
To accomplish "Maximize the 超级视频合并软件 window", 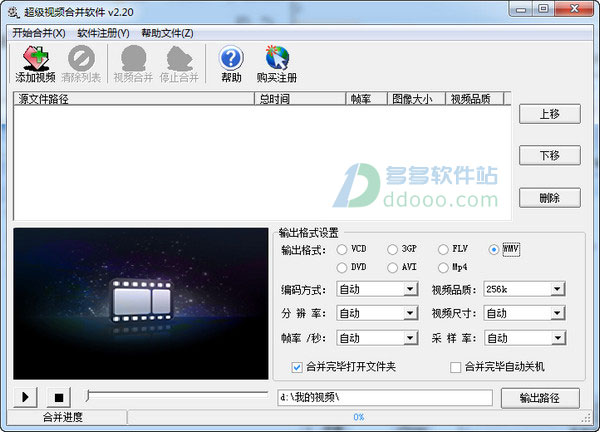I will pyautogui.click(x=543, y=9).
